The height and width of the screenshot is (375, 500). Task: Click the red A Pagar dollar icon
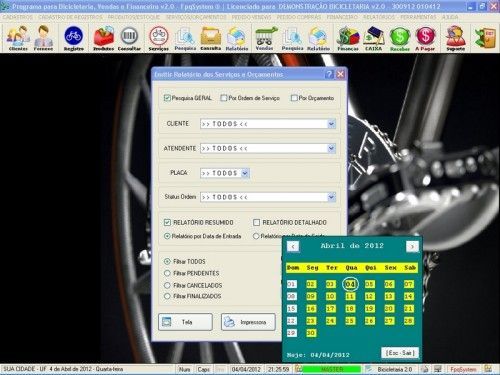(x=425, y=38)
